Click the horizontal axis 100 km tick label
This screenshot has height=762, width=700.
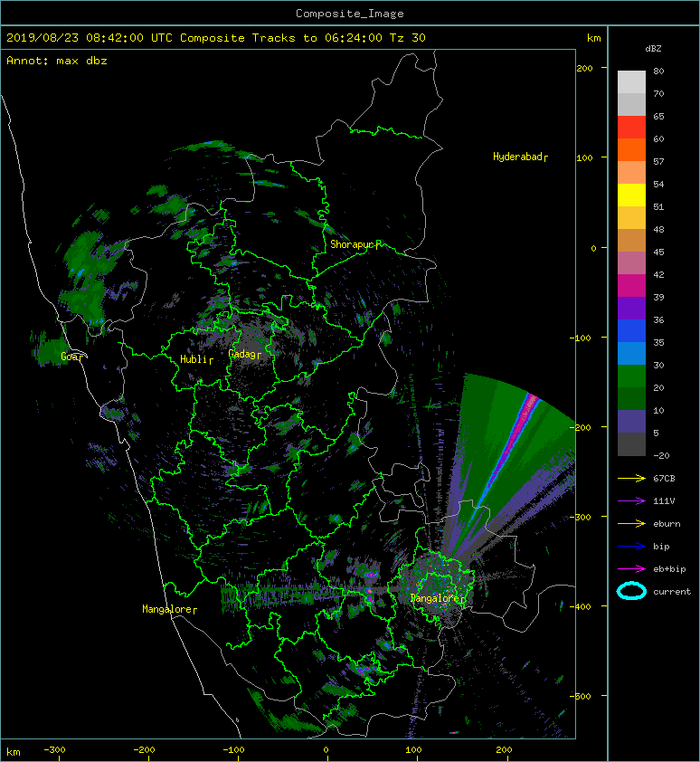tap(413, 750)
